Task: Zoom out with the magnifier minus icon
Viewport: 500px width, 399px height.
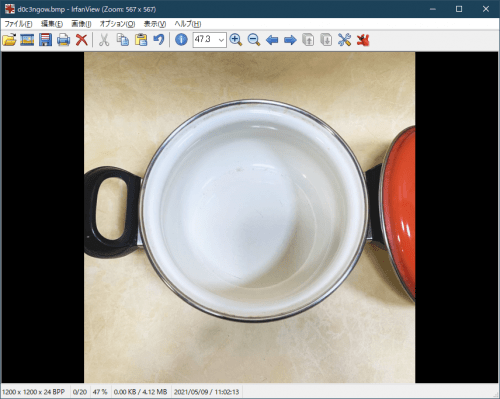Action: coord(254,40)
